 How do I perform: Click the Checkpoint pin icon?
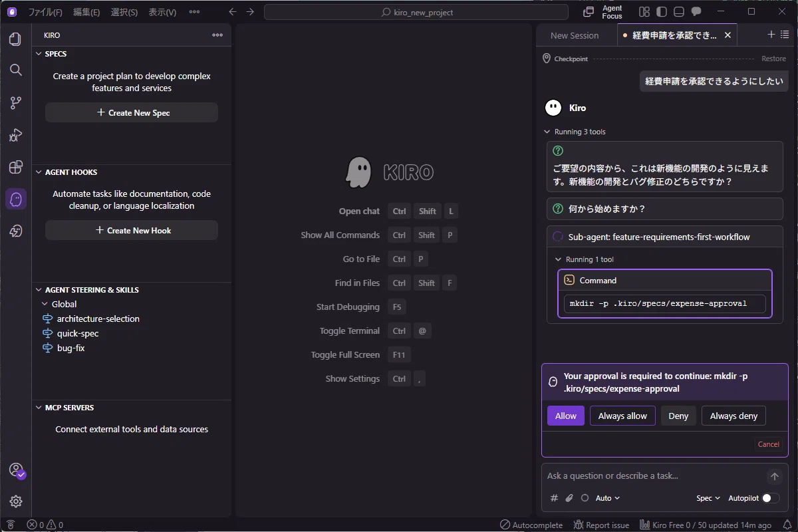547,59
